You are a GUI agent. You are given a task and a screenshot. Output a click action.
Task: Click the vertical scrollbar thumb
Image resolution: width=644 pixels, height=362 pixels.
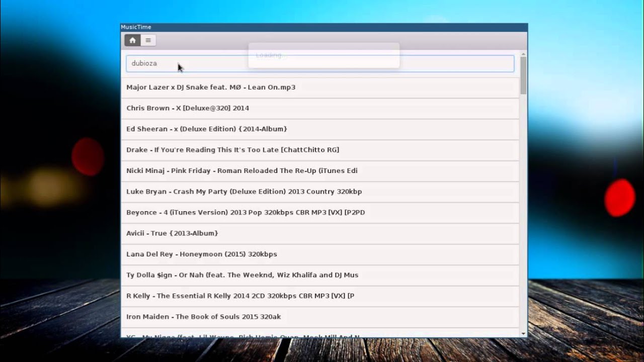[x=523, y=75]
